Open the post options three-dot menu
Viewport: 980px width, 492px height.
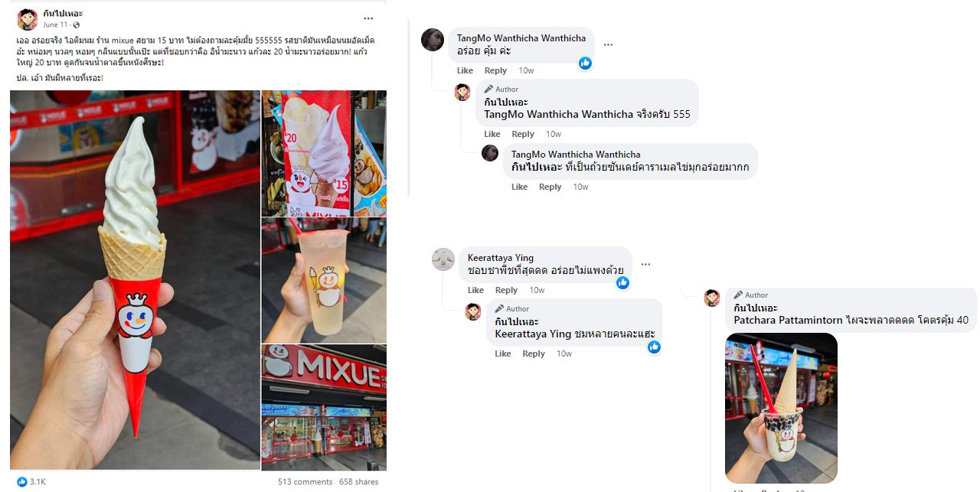click(368, 18)
